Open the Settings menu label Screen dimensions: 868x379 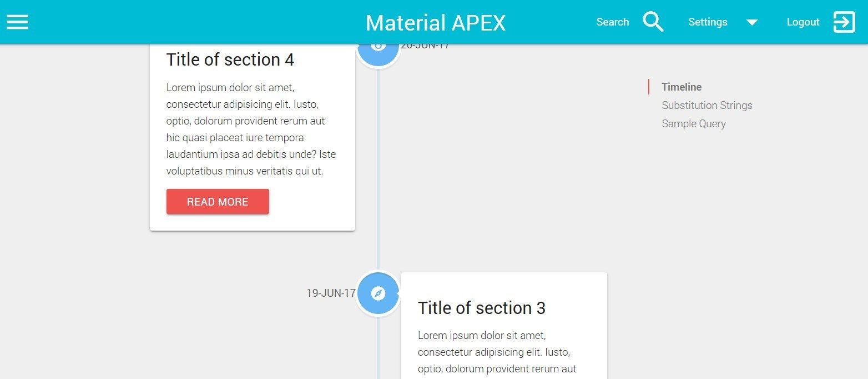click(x=708, y=22)
